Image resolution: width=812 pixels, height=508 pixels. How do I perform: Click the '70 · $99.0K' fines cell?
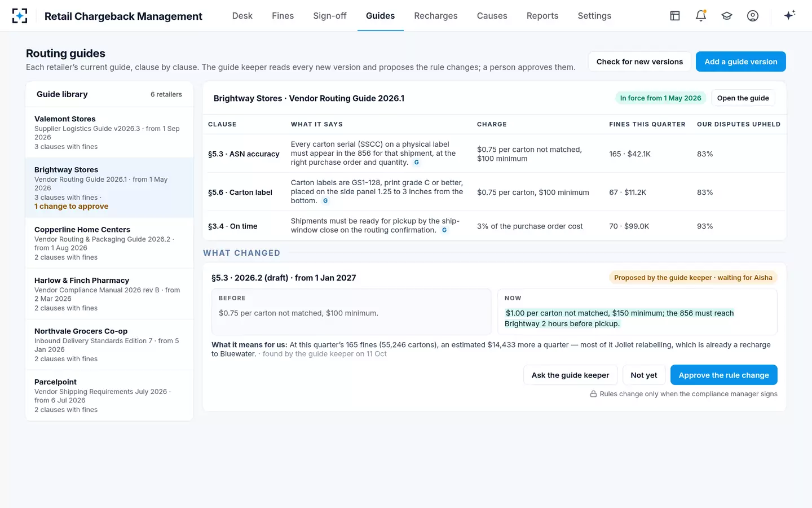pyautogui.click(x=629, y=226)
